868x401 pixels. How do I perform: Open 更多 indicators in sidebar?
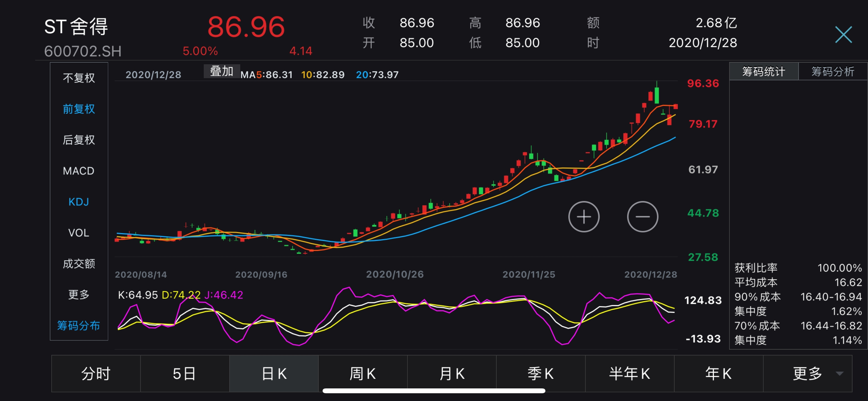coord(79,294)
